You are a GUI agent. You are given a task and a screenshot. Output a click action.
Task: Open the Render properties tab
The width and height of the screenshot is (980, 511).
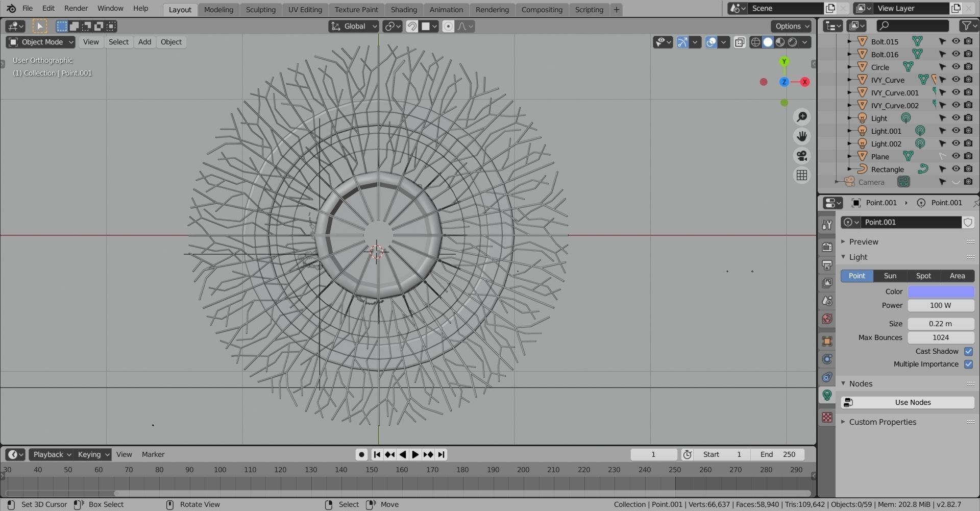[x=827, y=247]
